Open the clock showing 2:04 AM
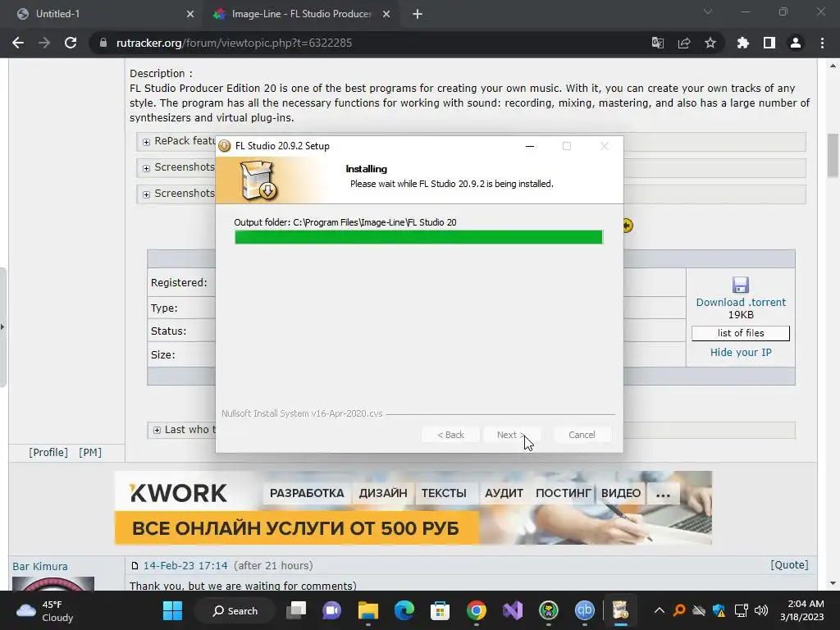 click(x=801, y=610)
